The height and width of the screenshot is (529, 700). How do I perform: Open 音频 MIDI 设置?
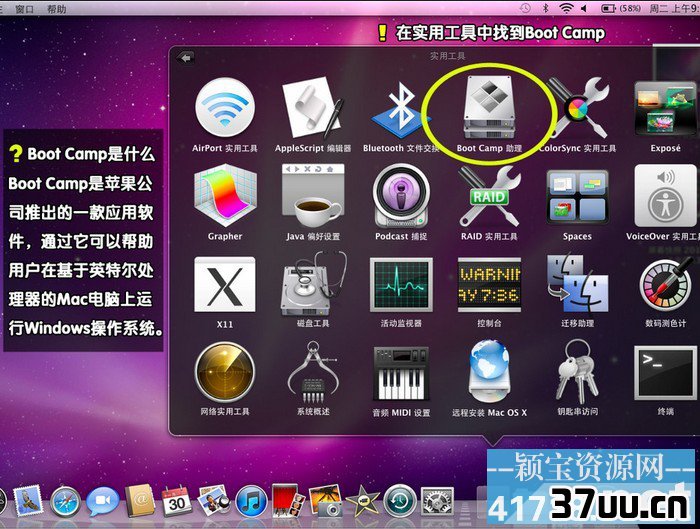point(400,372)
